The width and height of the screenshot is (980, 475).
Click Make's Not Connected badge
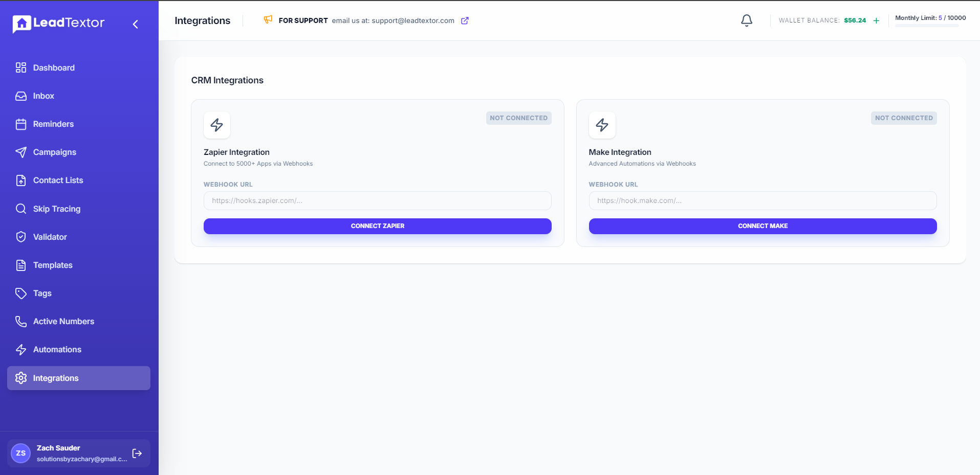pyautogui.click(x=904, y=118)
